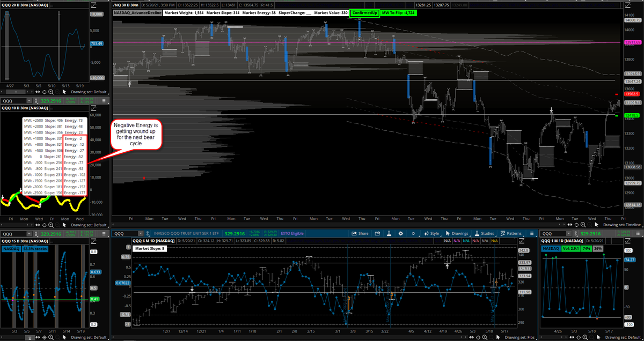This screenshot has height=341, width=644.
Task: Toggle the EXTO Eligible badge
Action: (294, 233)
